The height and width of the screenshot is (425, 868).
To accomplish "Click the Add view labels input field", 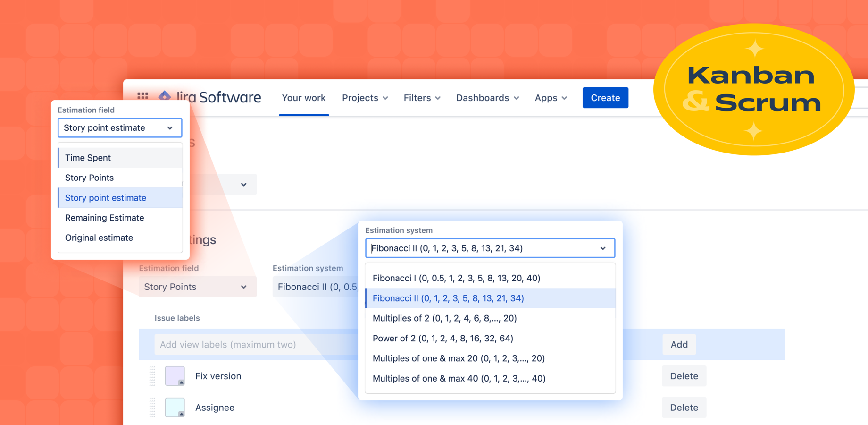I will coord(256,345).
